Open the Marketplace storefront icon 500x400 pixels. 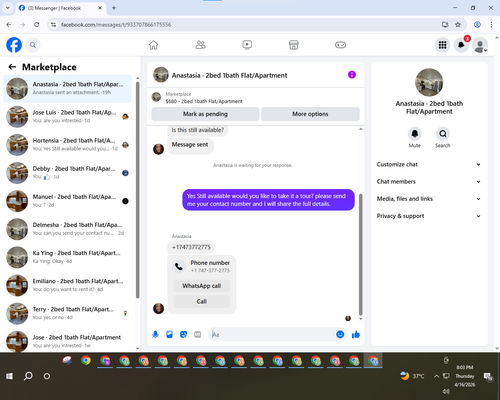tap(294, 45)
